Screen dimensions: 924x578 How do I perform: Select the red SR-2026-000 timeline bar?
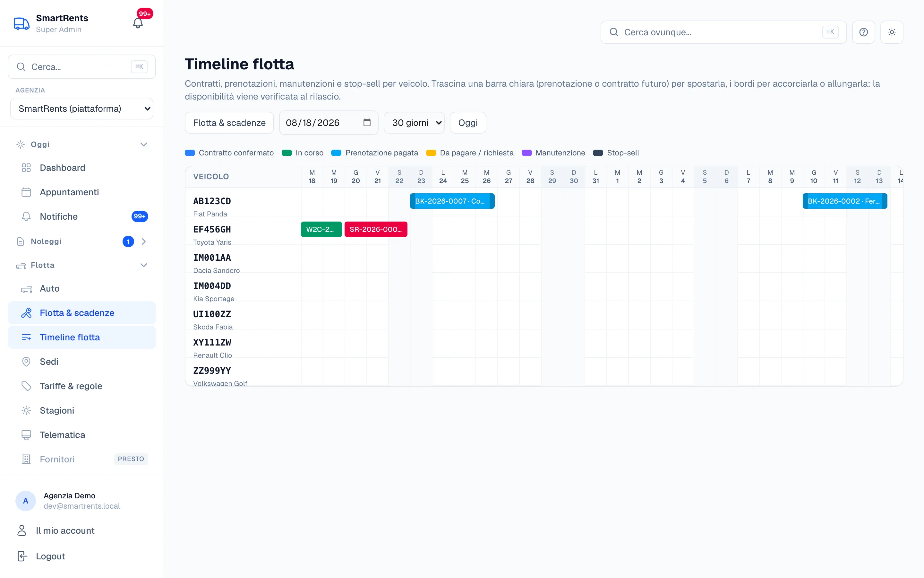tap(376, 229)
